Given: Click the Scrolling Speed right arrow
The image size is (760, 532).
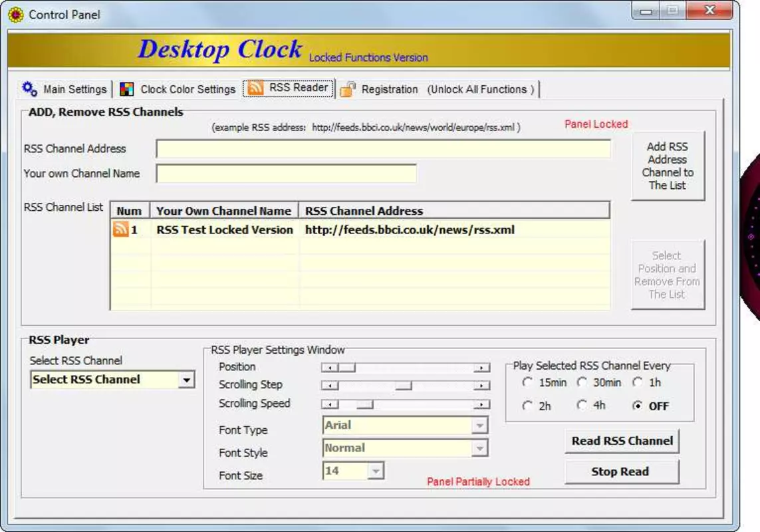Looking at the screenshot, I should click(x=481, y=404).
